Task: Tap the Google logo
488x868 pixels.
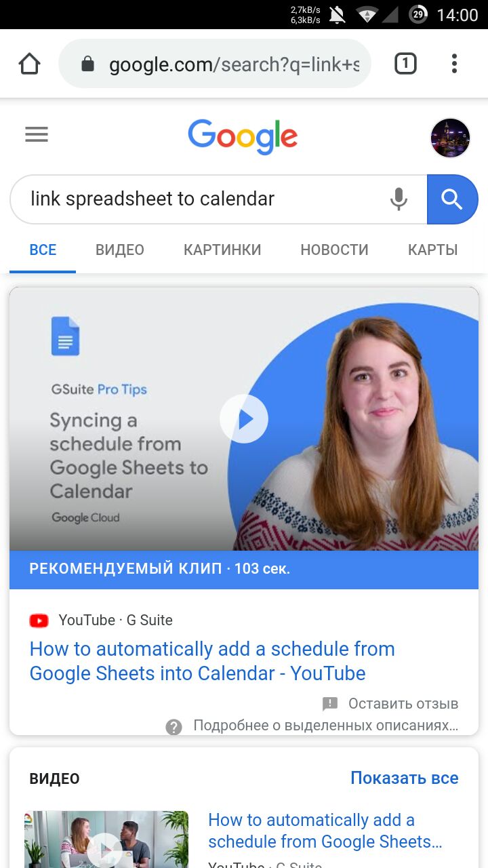Action: tap(243, 137)
